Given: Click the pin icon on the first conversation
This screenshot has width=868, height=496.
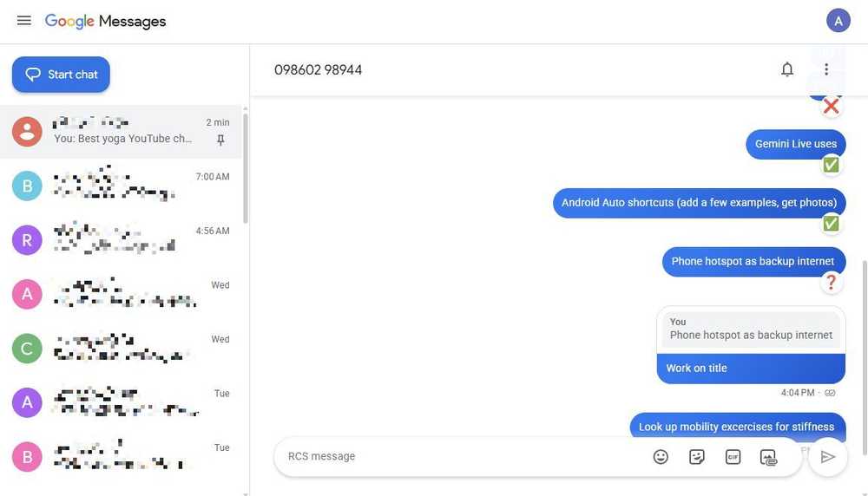Looking at the screenshot, I should click(x=220, y=140).
